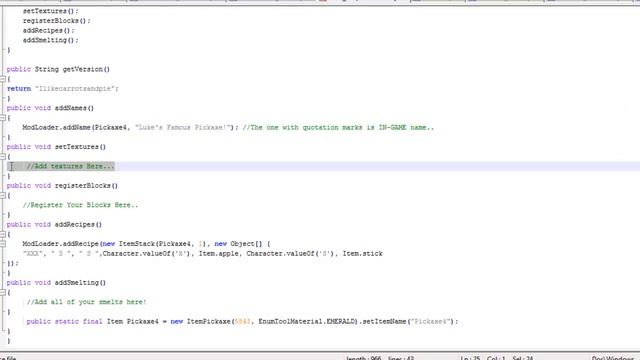Screen dimensions: 640x360
Task: Click the "Luke's Famous Pickaxe!" string
Action: [183, 127]
